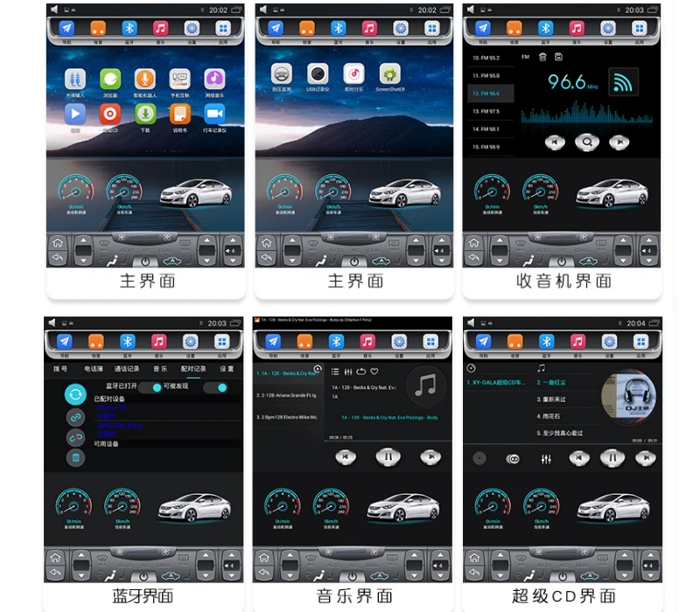The image size is (700, 612).
Task: Select preset 15. FM 98.9
Action: pos(491,147)
